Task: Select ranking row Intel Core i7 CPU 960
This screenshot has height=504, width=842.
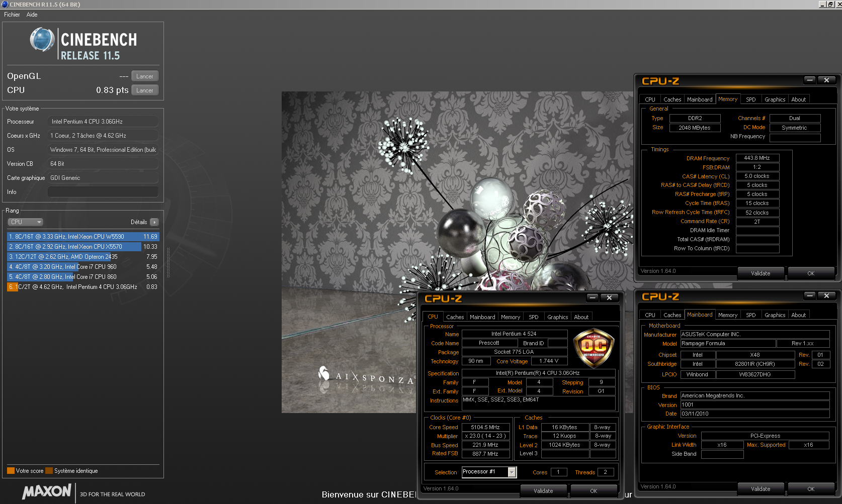Action: pyautogui.click(x=83, y=267)
